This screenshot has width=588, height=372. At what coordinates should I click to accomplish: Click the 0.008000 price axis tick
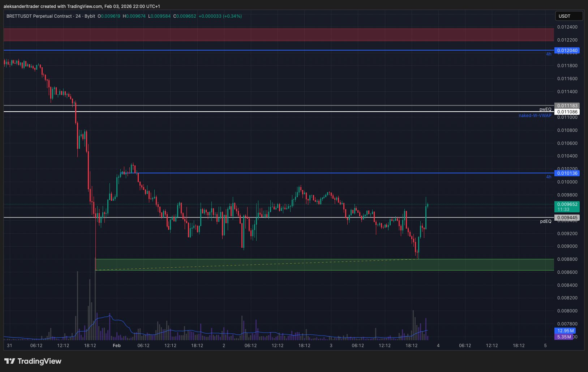[567, 311]
